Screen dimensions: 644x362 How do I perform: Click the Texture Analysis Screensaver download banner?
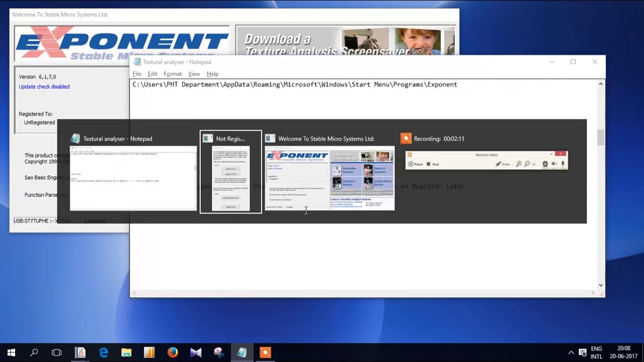(345, 40)
